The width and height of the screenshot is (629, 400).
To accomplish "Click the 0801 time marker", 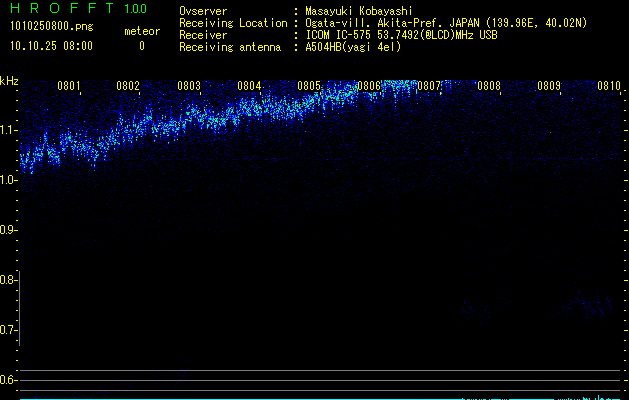I will pos(69,86).
